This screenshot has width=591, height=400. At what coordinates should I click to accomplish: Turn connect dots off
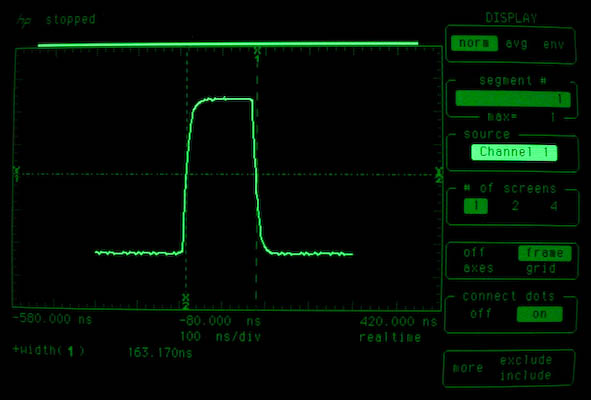coord(481,313)
